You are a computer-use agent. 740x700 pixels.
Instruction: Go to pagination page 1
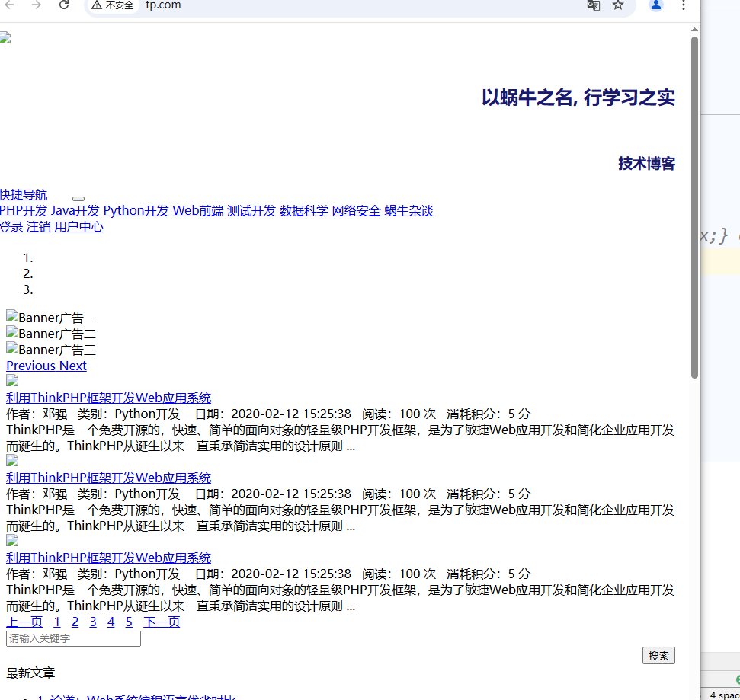click(x=57, y=622)
